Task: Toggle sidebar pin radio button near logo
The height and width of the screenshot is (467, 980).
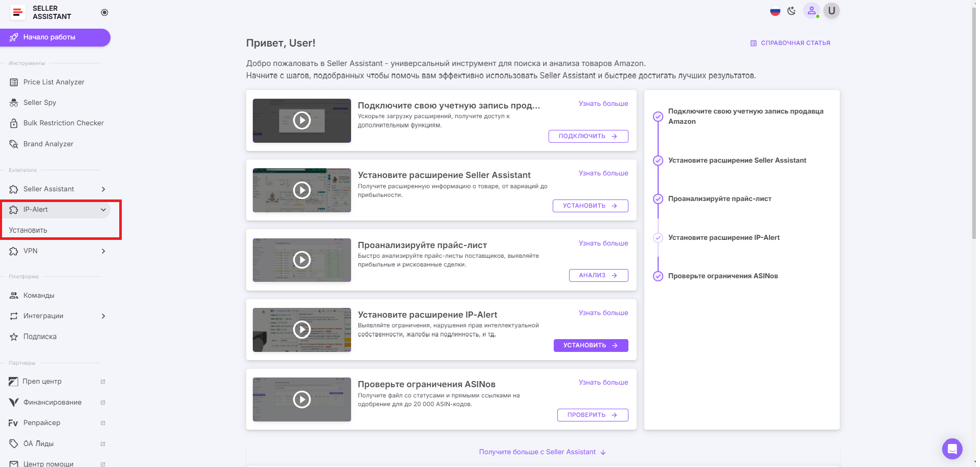Action: coord(104,12)
